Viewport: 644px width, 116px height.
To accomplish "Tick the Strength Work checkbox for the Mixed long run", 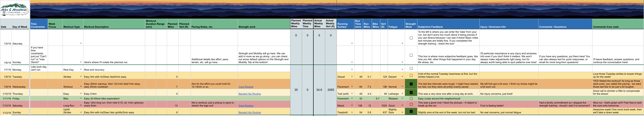I will (411, 104).
